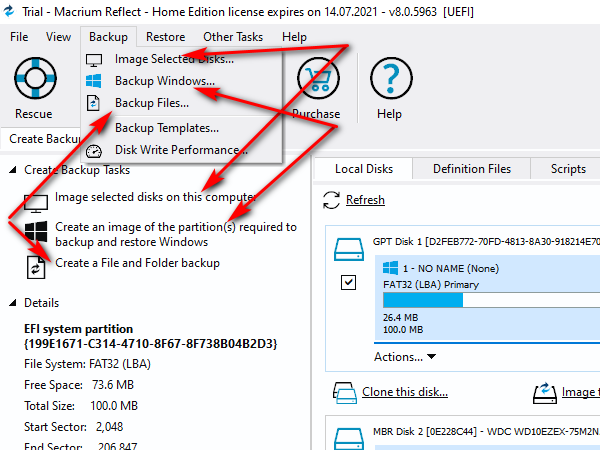Click the Start Sector 2,048 value
Screen dimensions: 600x450
coord(109,427)
